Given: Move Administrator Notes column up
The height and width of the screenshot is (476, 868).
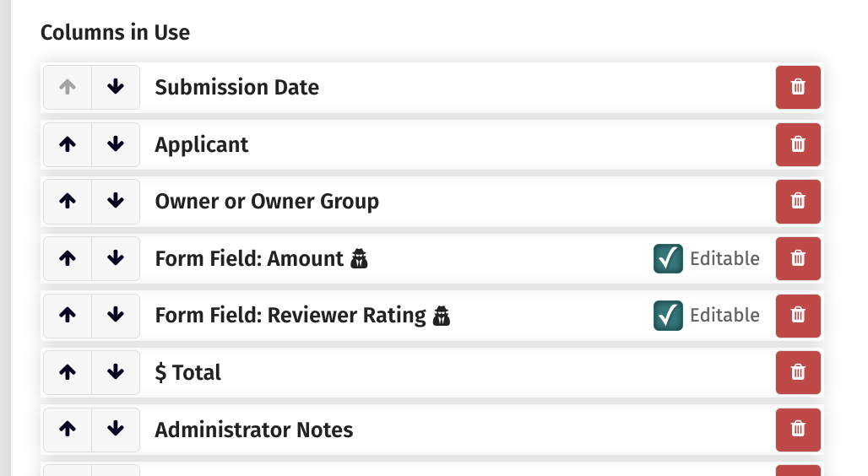Looking at the screenshot, I should point(68,430).
